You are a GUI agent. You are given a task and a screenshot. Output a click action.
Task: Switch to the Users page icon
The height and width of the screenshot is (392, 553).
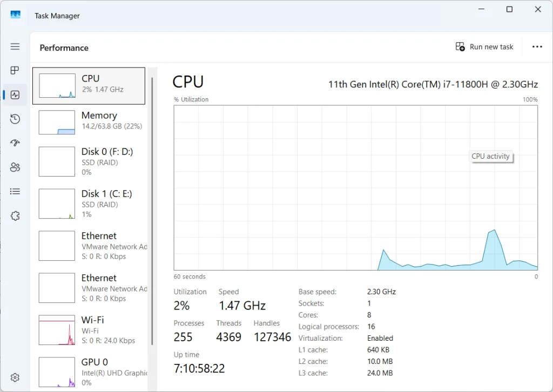15,167
